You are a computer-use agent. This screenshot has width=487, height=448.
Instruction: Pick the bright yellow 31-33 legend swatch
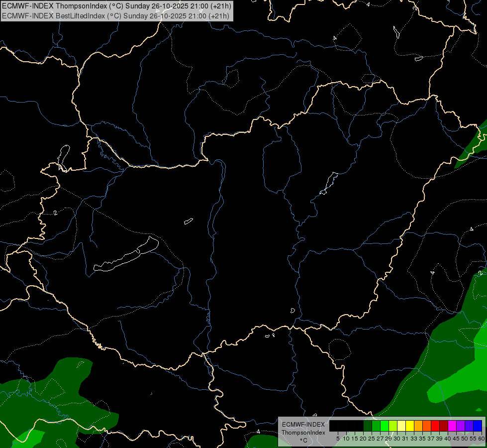pos(410,426)
